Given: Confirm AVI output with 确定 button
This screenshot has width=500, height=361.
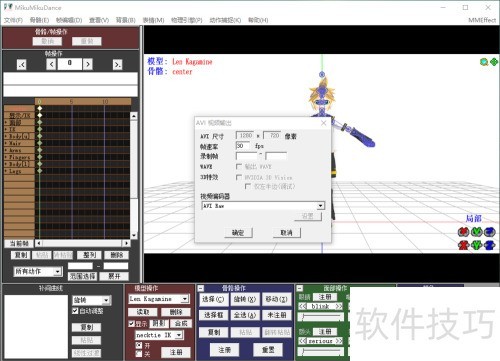Looking at the screenshot, I should tap(238, 233).
